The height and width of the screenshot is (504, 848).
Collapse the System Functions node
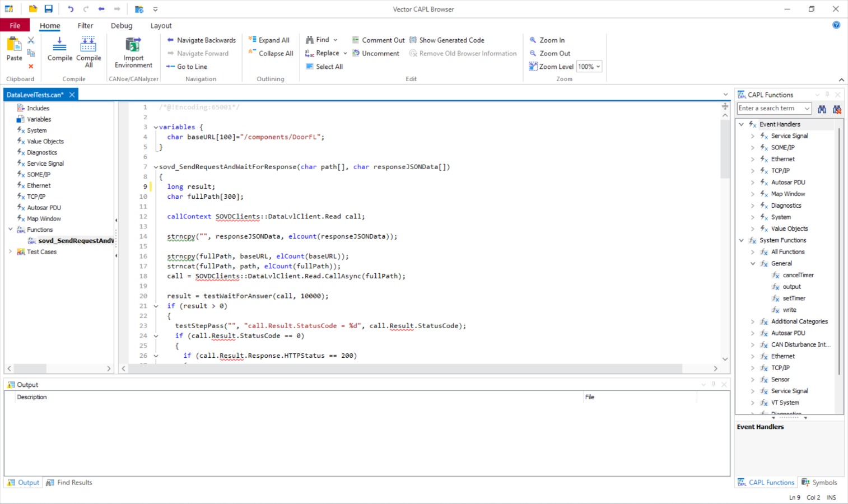[741, 240]
